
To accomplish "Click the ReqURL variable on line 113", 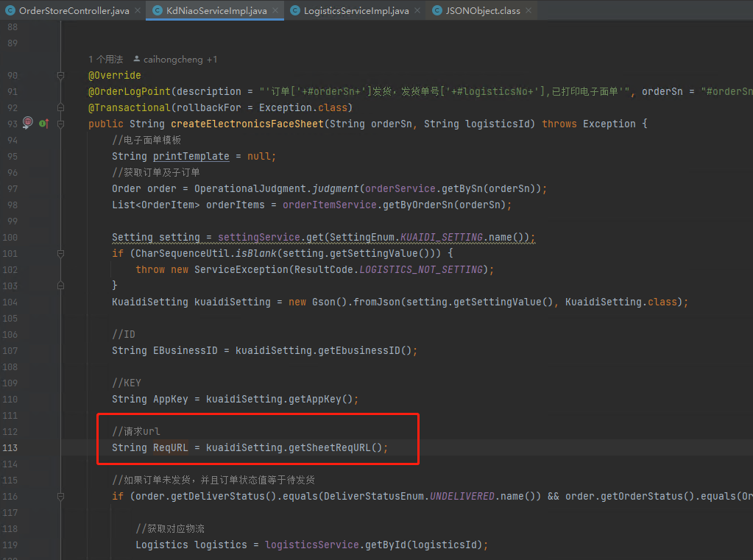I will point(171,447).
